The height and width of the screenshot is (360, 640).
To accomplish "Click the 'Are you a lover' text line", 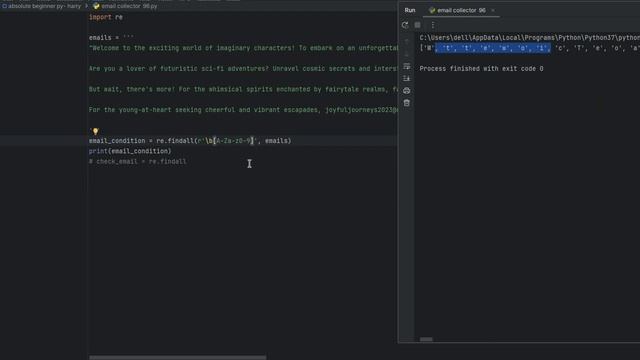I will pos(243,69).
